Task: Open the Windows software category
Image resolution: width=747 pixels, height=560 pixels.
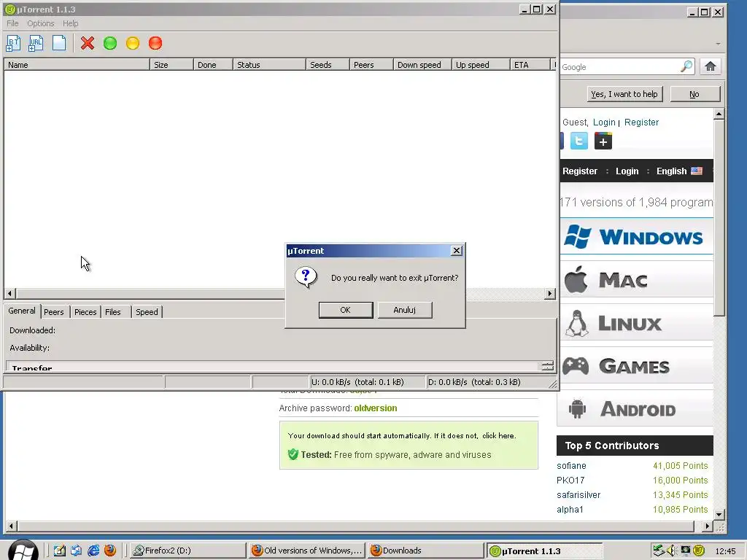Action: [x=635, y=237]
